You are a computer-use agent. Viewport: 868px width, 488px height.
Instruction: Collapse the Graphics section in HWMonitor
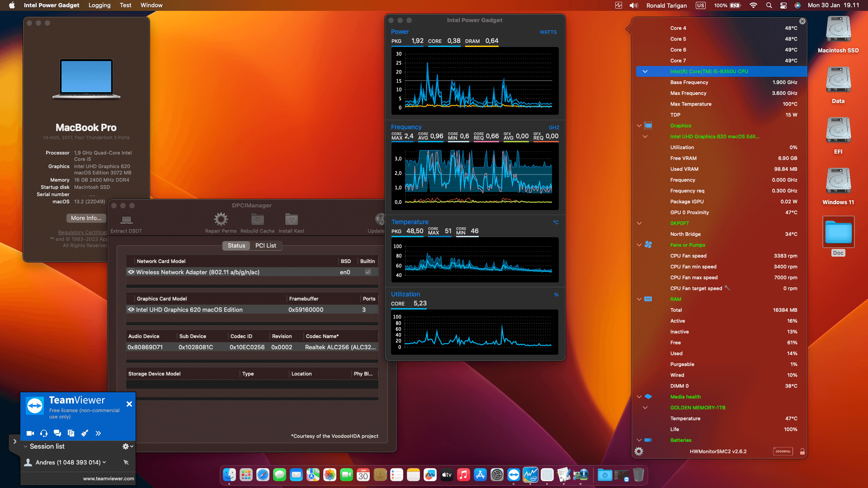(639, 126)
